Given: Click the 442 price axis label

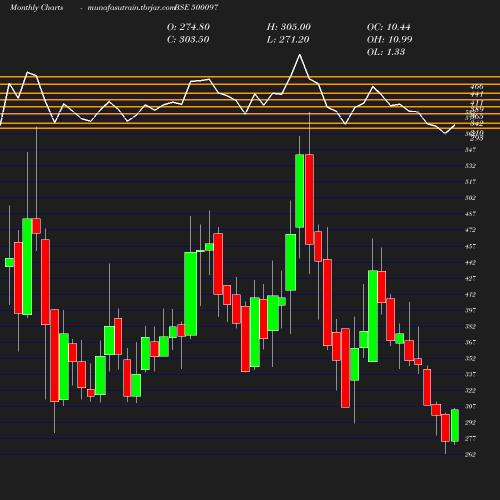Looking at the screenshot, I should (x=470, y=263).
